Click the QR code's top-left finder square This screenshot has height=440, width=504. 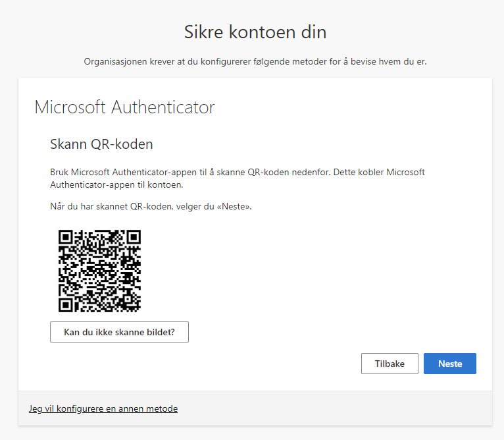[65, 236]
